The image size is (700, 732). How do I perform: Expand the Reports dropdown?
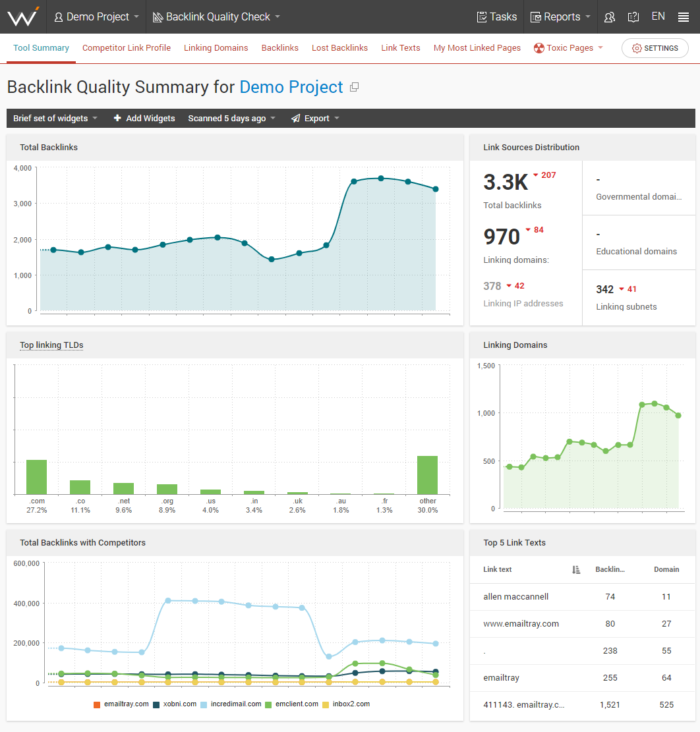pyautogui.click(x=560, y=17)
